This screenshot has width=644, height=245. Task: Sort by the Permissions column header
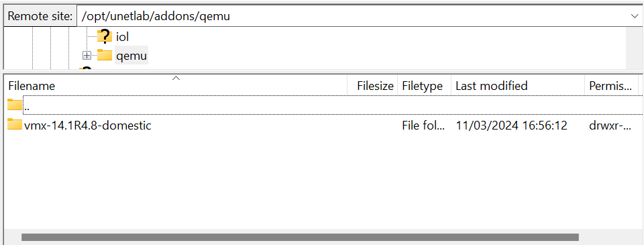[610, 86]
